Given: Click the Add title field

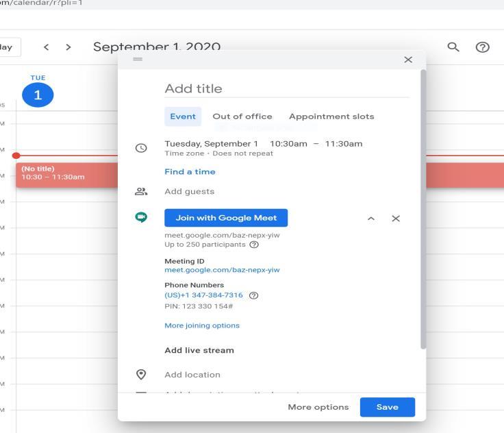Looking at the screenshot, I should click(x=287, y=89).
